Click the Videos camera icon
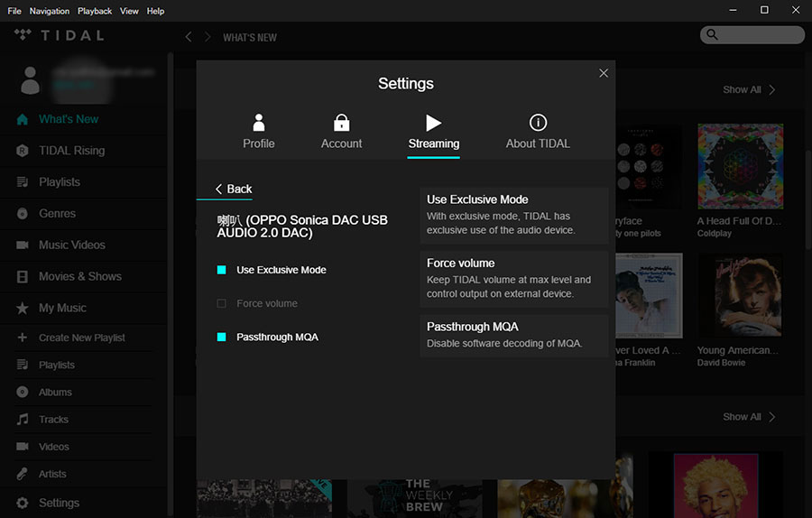Viewport: 812px width, 518px height. [x=23, y=446]
